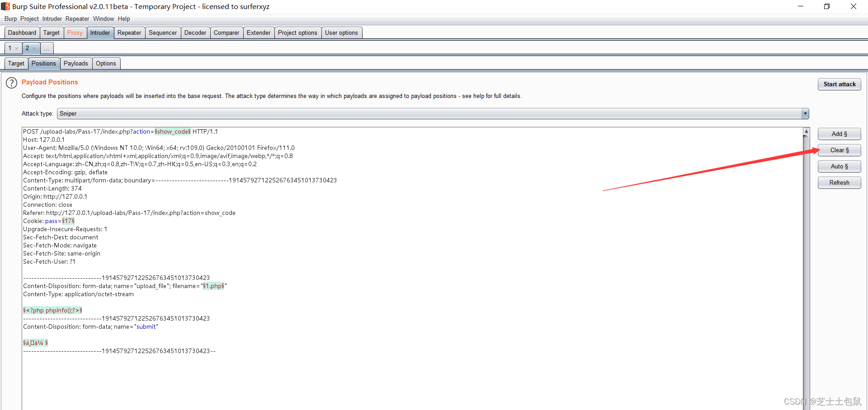
Task: Switch to the Sequencer tab
Action: pyautogui.click(x=163, y=33)
